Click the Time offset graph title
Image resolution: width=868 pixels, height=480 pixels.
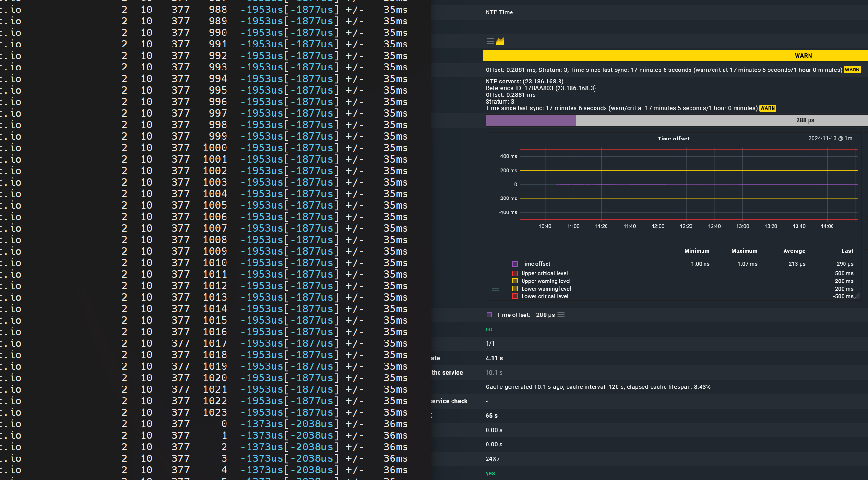click(673, 139)
